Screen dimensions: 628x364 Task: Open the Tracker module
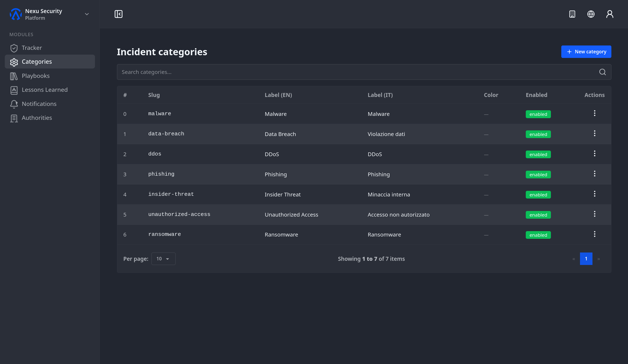50,48
